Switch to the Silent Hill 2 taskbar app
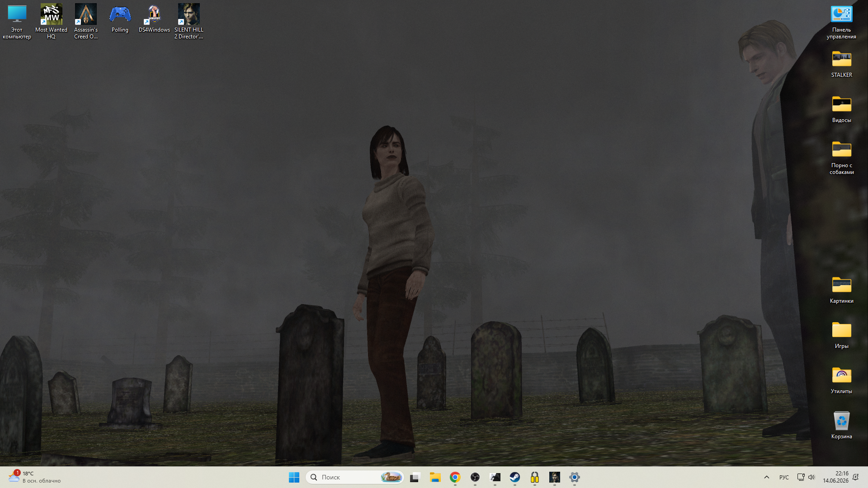 [555, 477]
